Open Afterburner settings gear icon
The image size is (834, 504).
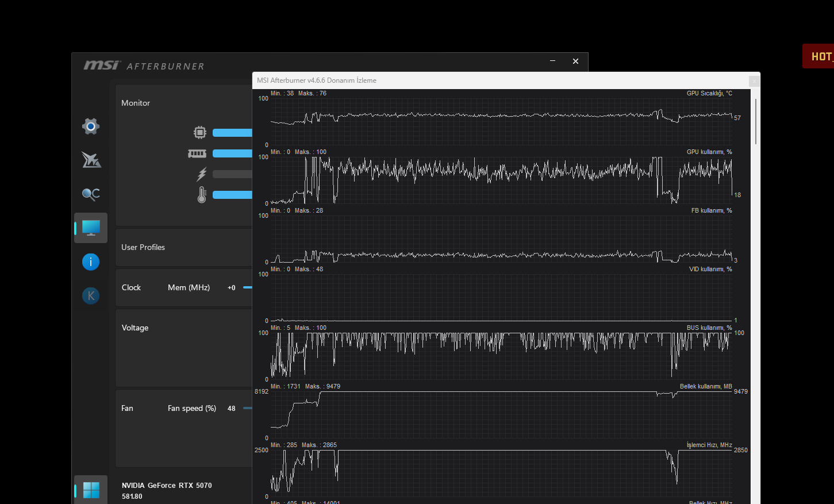(x=91, y=126)
